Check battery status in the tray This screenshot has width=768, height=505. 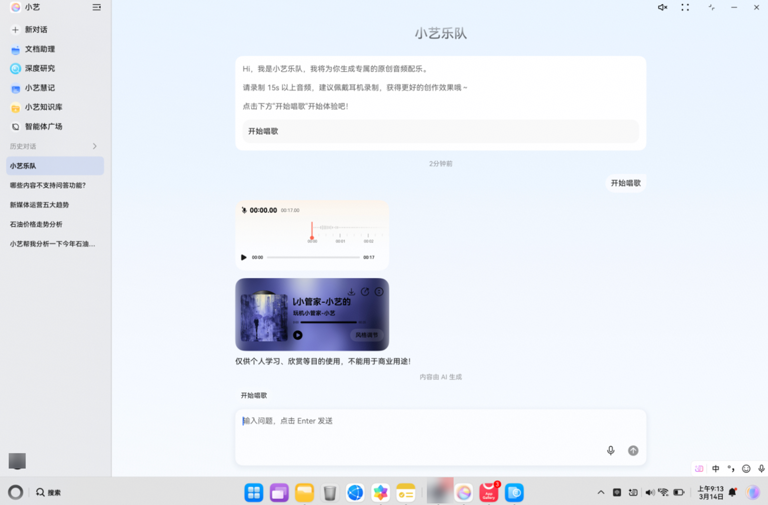coord(679,492)
